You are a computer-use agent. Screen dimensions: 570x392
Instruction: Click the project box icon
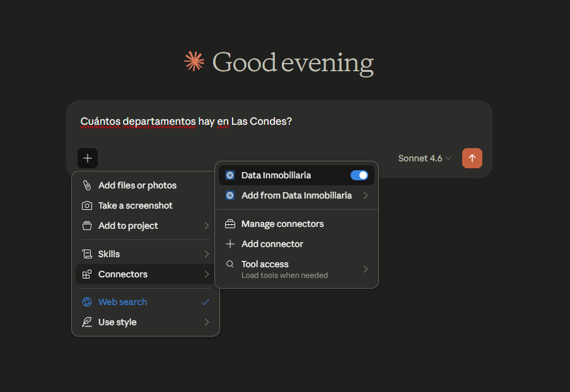pyautogui.click(x=87, y=226)
